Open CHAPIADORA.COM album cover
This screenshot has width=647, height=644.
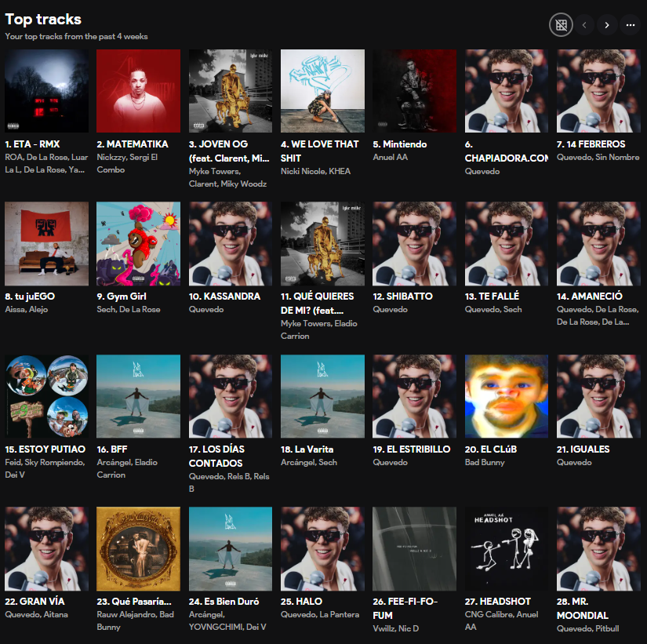pos(507,91)
